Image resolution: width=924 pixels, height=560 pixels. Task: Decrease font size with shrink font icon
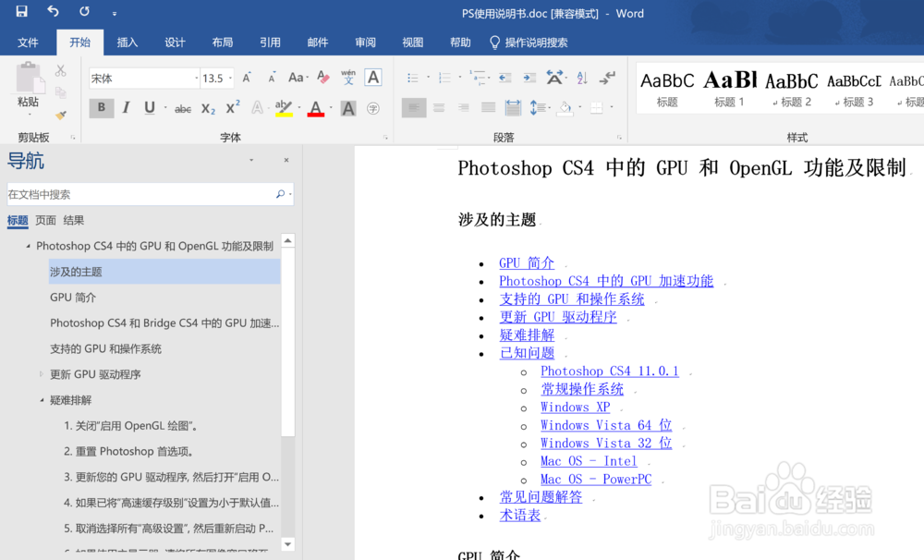click(x=271, y=78)
